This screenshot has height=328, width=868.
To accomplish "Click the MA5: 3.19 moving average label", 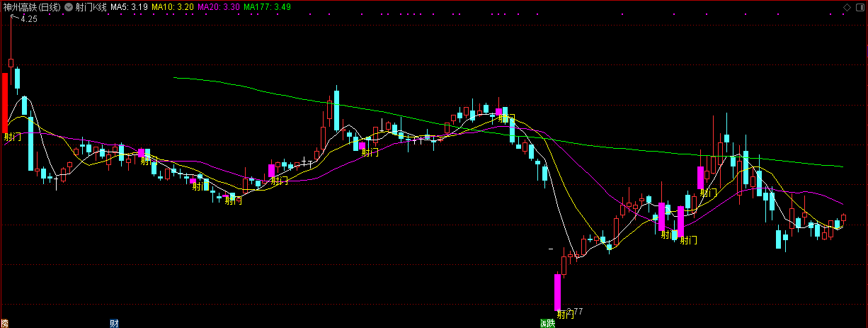I will coord(130,7).
